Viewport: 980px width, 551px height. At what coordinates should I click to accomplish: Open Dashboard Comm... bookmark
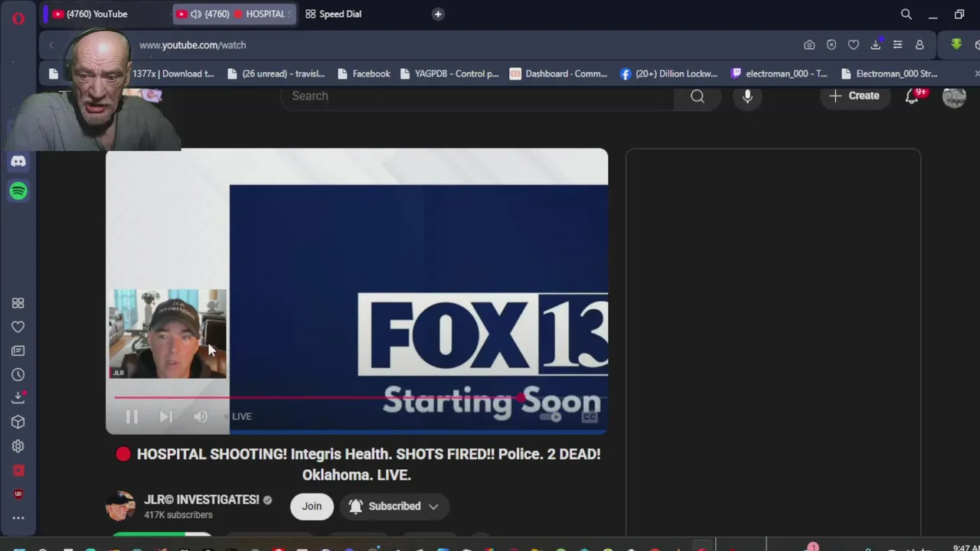coord(559,73)
